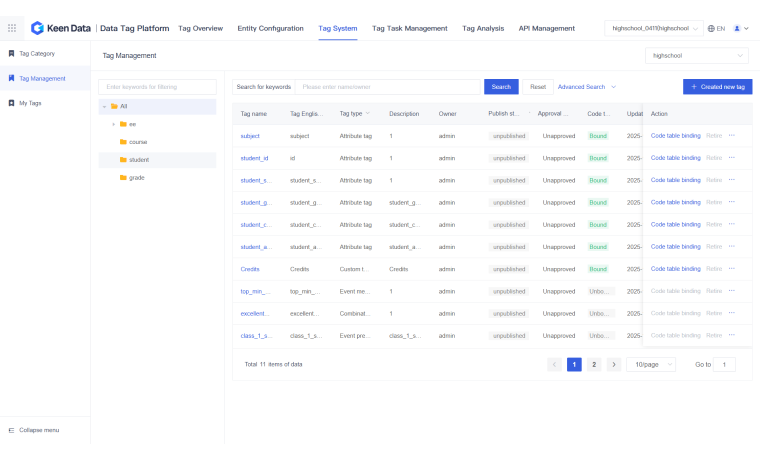Viewport: 760px width, 460px height.
Task: Open the student_id tag link
Action: [x=254, y=158]
